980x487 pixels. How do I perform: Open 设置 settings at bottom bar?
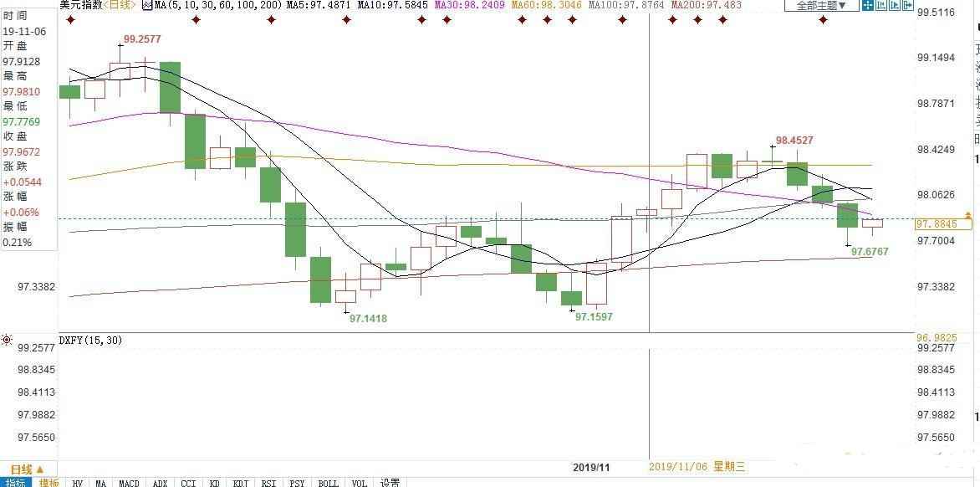point(390,483)
